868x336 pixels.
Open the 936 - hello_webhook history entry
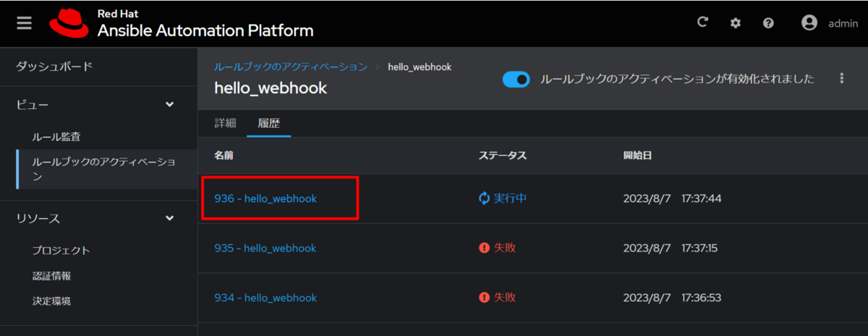click(265, 198)
